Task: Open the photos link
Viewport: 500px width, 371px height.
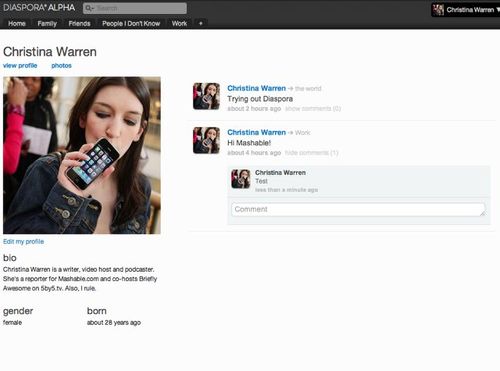Action: tap(61, 66)
